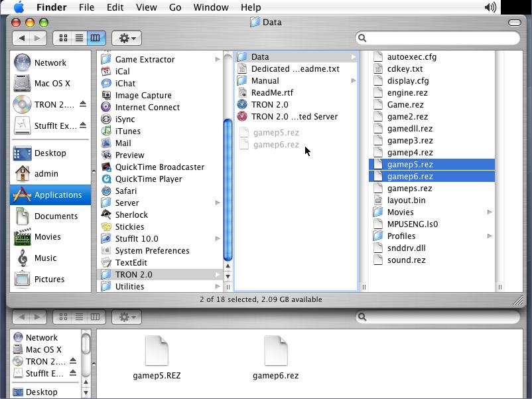This screenshot has height=399, width=532.
Task: Expand the Movies folder arrow
Action: click(490, 212)
